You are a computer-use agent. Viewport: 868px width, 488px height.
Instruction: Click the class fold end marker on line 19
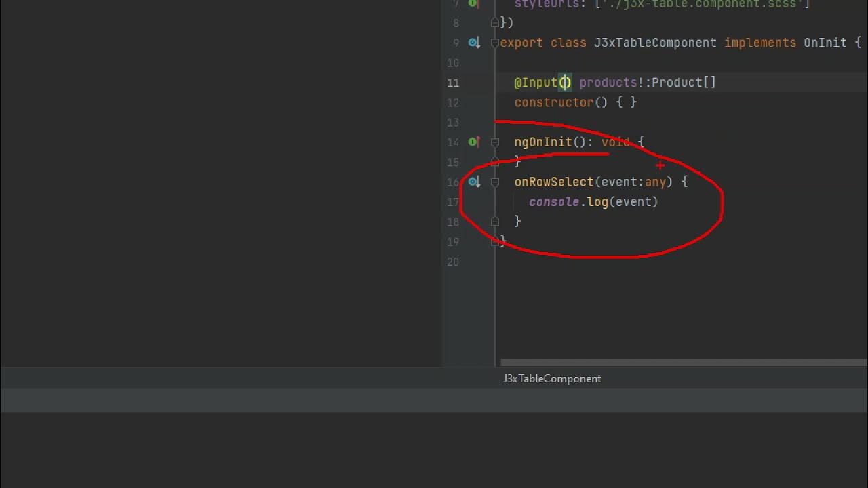coord(494,241)
